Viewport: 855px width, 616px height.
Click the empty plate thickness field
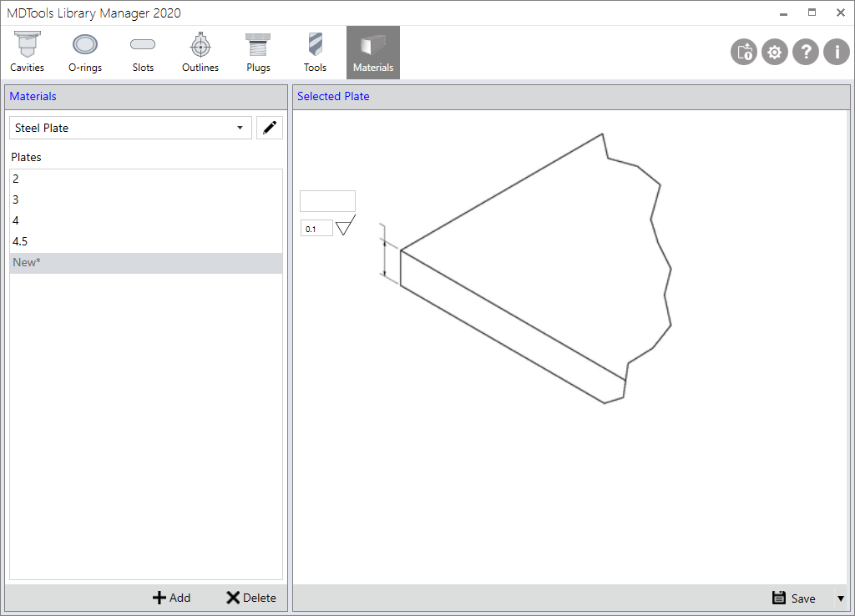pos(327,201)
